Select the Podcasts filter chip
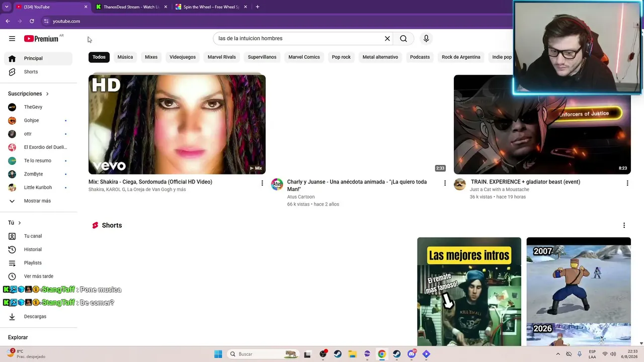Screen dimensions: 644x362 [420, 57]
